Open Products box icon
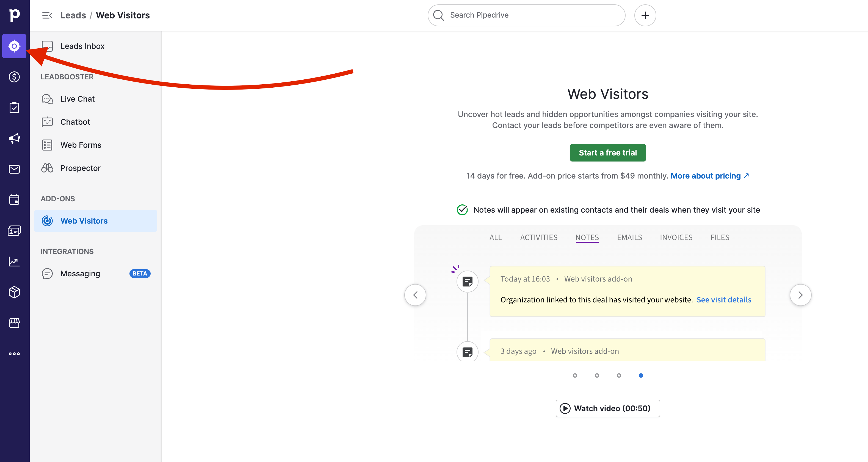The image size is (868, 462). click(14, 292)
